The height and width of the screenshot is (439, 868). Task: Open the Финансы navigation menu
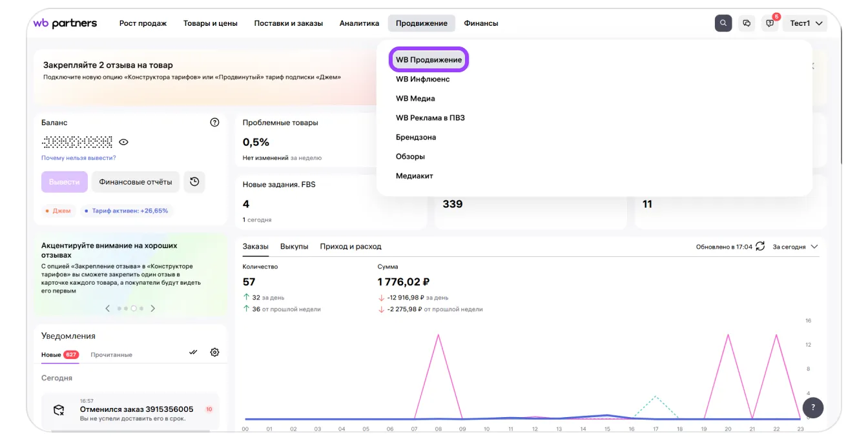click(x=480, y=23)
